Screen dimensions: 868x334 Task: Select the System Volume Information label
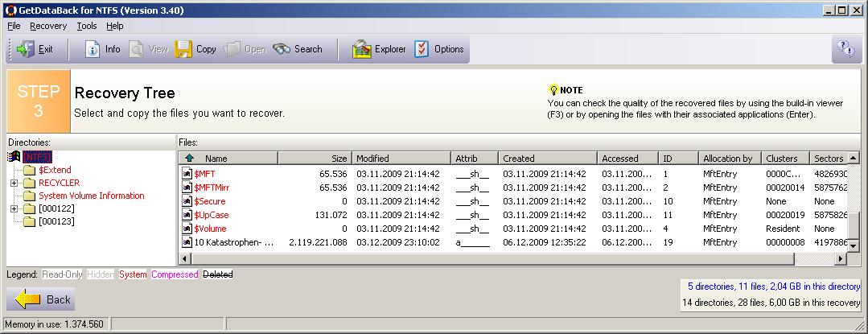pyautogui.click(x=92, y=196)
